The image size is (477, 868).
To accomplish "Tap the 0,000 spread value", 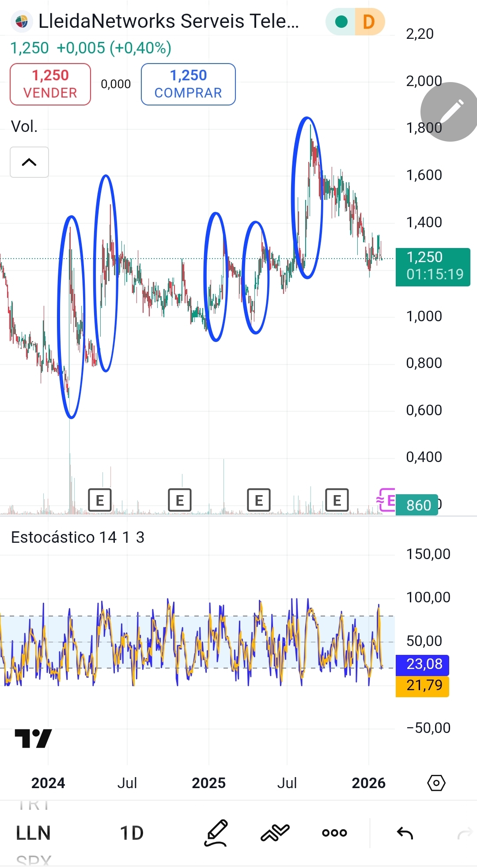I will (x=116, y=84).
